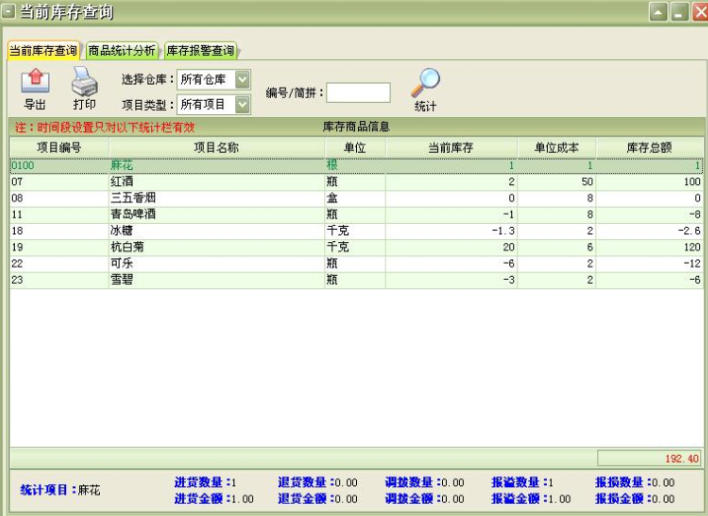Screen dimensions: 708x516
Task: Select the 可乐 row
Action: [356, 263]
